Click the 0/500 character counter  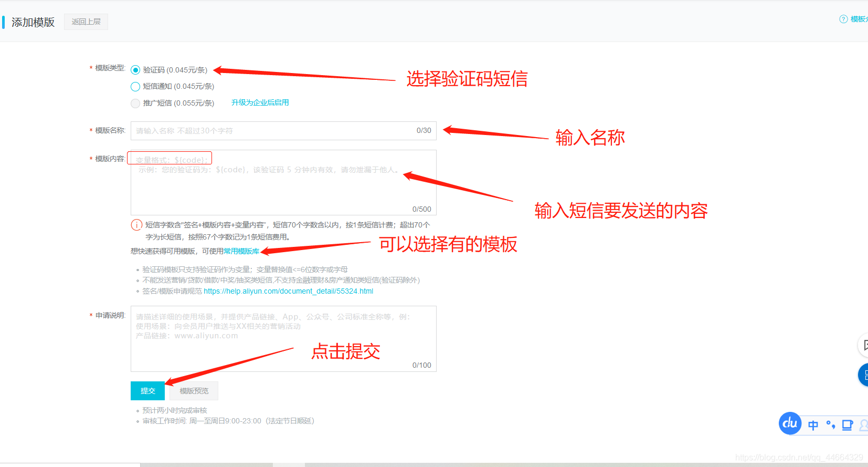point(422,209)
